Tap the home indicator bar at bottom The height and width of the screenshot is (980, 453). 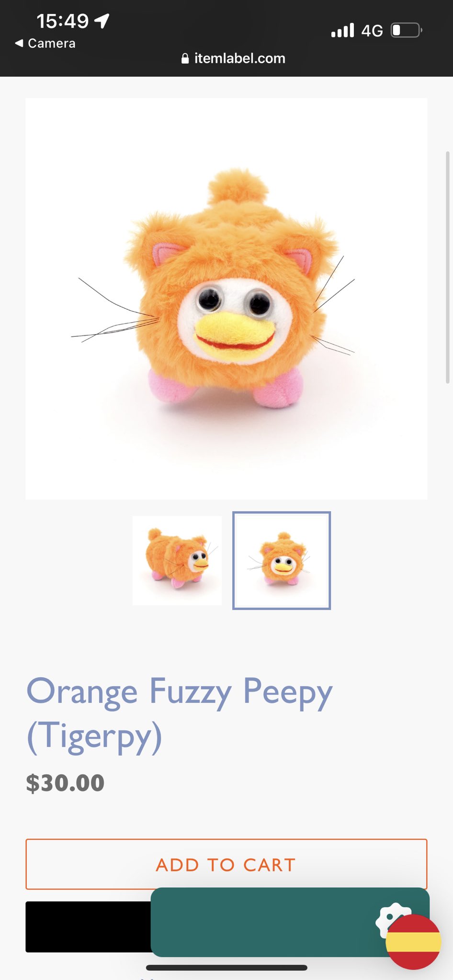226,968
